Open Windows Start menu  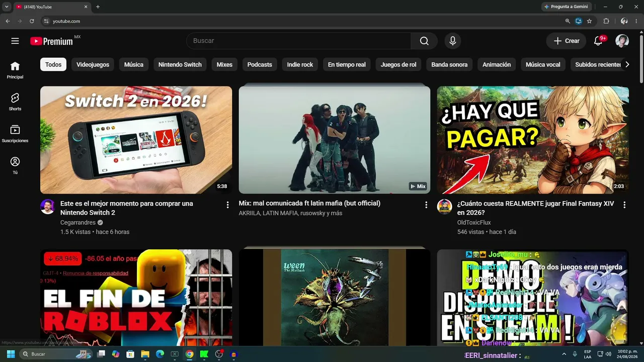pos(11,354)
